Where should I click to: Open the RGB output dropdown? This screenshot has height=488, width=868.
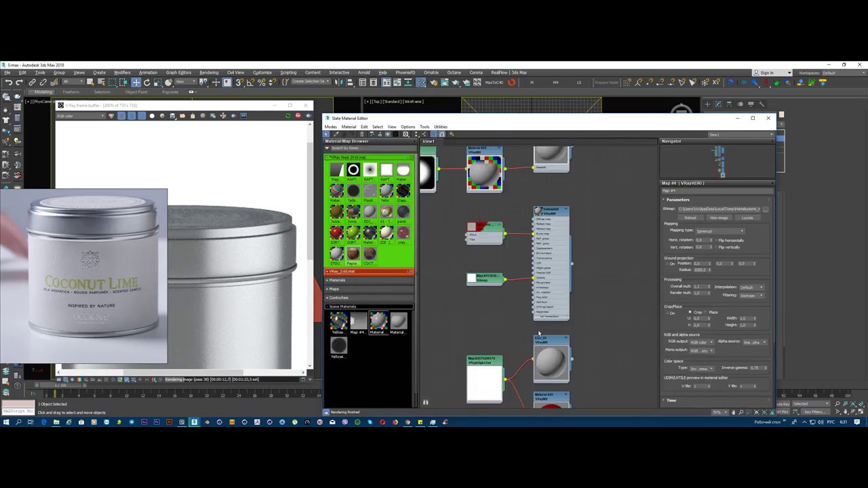click(701, 342)
